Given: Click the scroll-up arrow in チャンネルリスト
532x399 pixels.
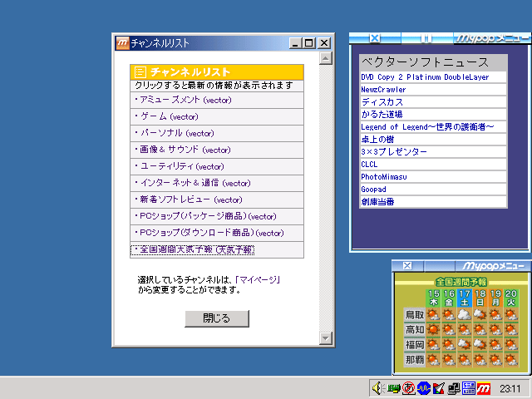Looking at the screenshot, I should click(325, 58).
